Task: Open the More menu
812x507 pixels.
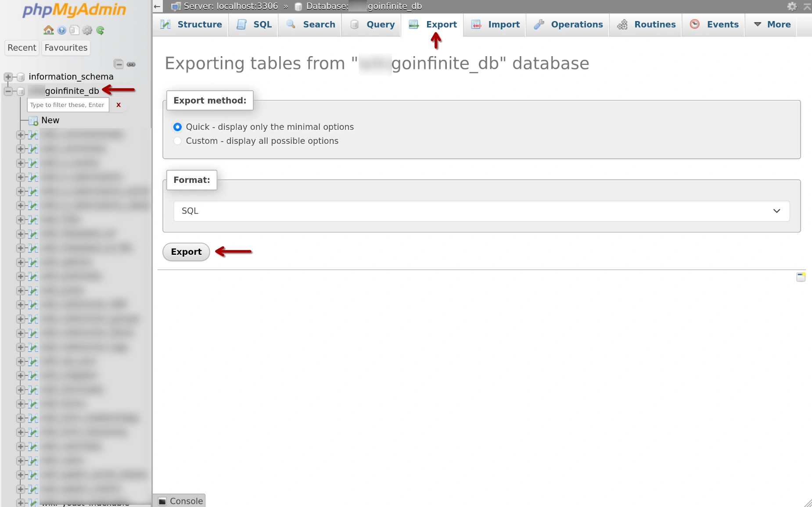Action: [772, 25]
